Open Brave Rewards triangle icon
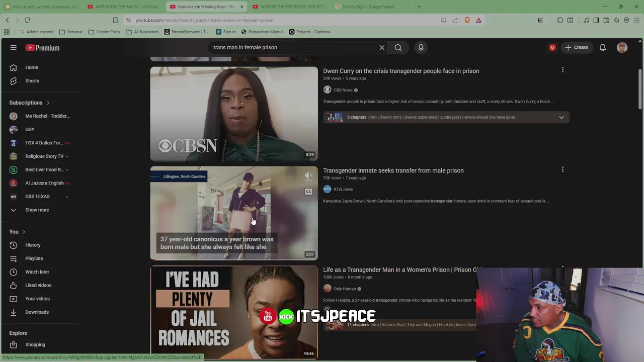Screen dimensions: 644x362 [478, 20]
